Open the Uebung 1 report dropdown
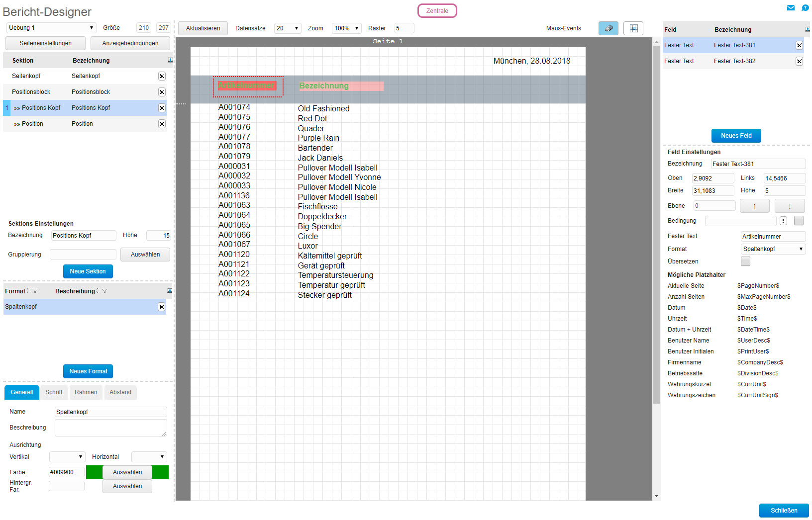Image resolution: width=812 pixels, height=520 pixels. (x=51, y=28)
